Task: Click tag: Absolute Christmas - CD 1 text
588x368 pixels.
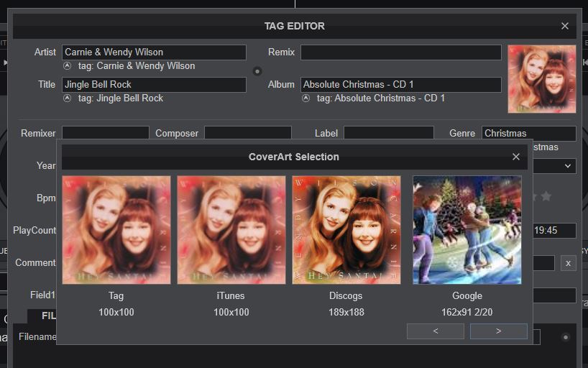Action: 381,98
